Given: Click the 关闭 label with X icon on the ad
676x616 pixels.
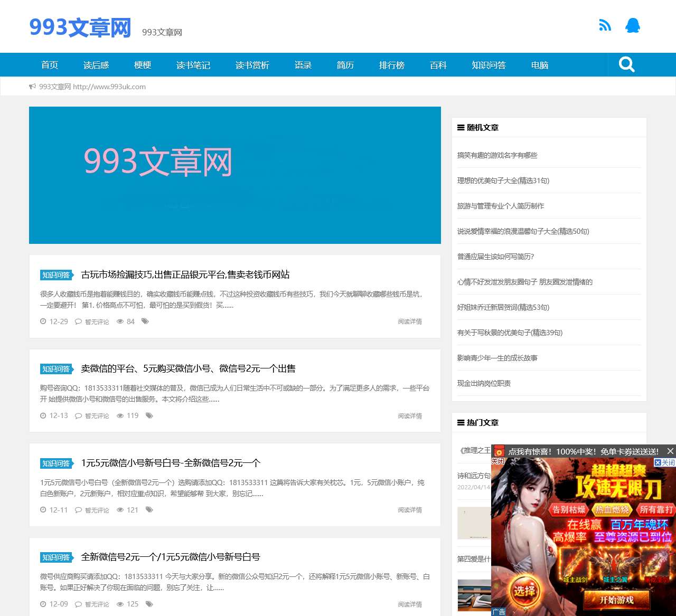Looking at the screenshot, I should pyautogui.click(x=665, y=462).
